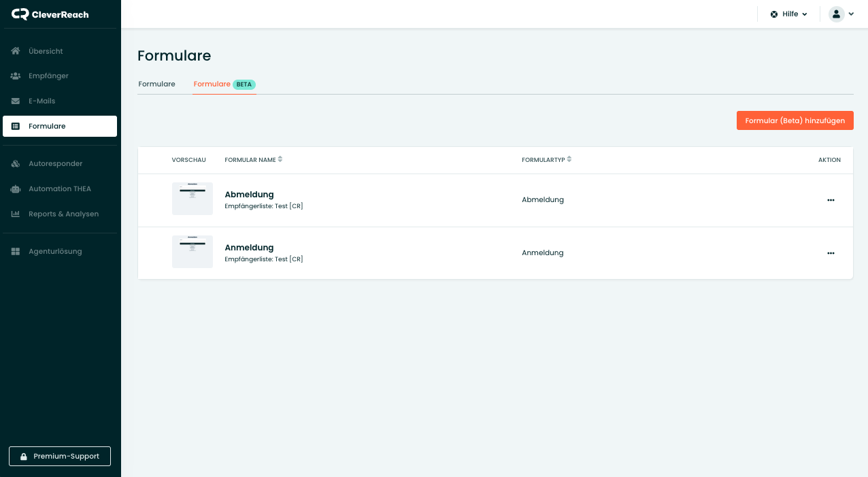Image resolution: width=868 pixels, height=477 pixels.
Task: Open Automation THEA robot icon
Action: click(16, 189)
